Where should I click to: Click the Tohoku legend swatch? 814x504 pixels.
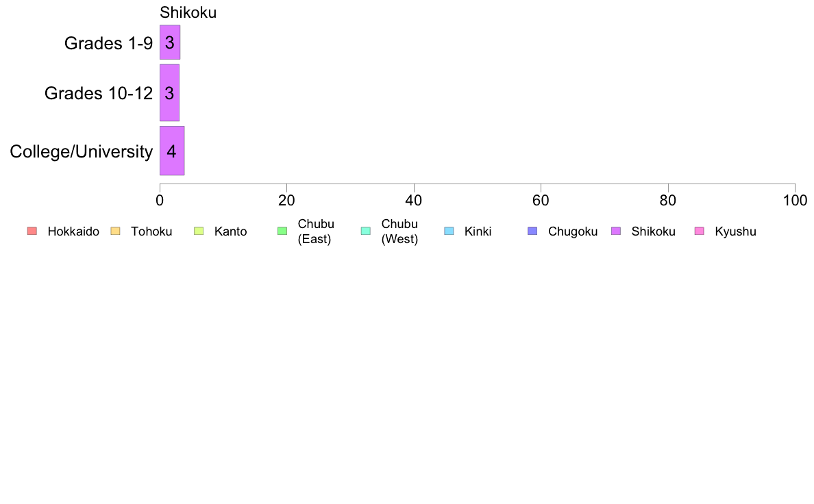click(x=115, y=231)
